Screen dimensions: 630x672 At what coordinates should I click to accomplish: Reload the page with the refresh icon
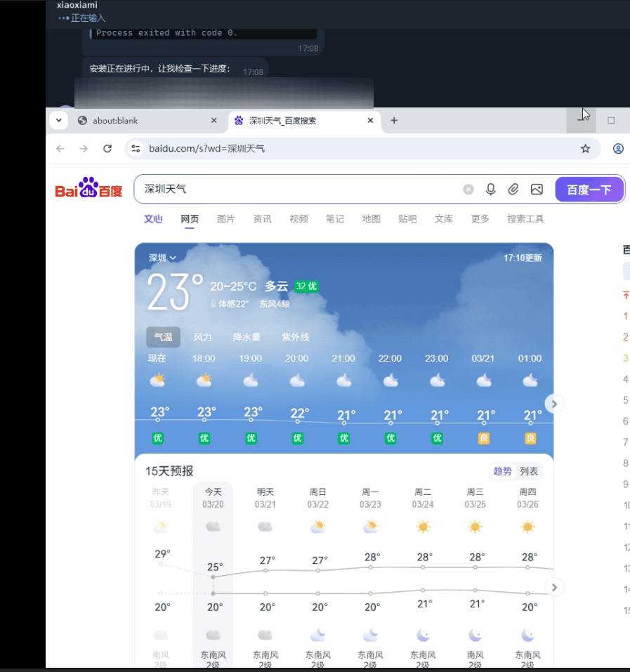107,149
